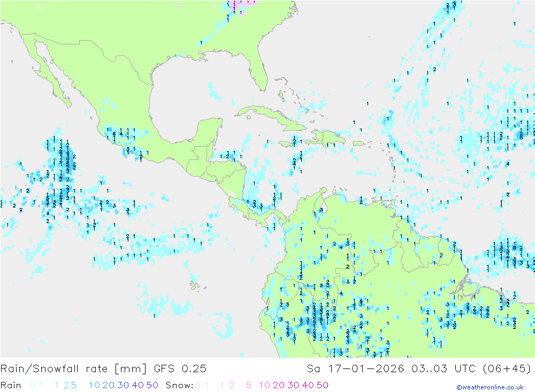Select snow legend value 0.1
The width and height of the screenshot is (535, 392).
[x=202, y=385]
